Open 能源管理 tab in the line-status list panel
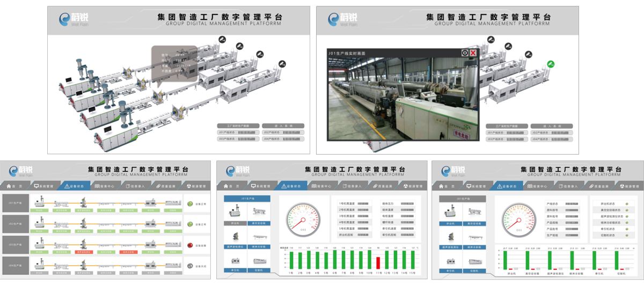The width and height of the screenshot is (644, 285). point(195,186)
